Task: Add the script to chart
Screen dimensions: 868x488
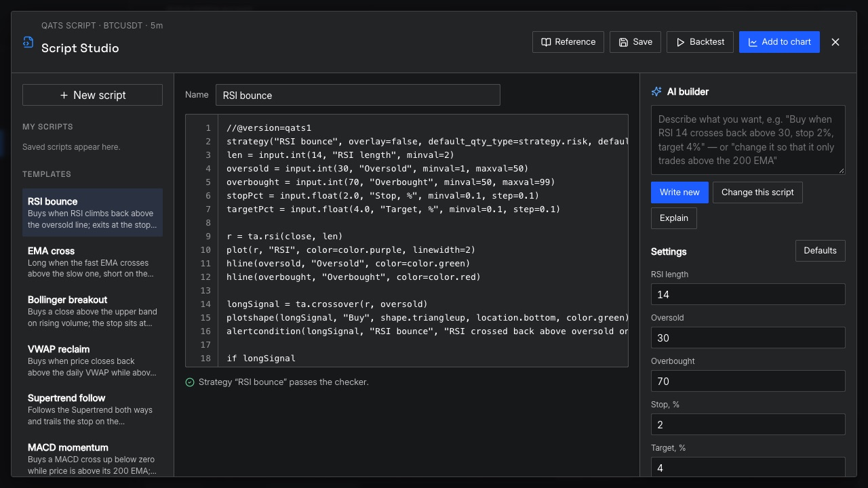Action: coord(779,42)
